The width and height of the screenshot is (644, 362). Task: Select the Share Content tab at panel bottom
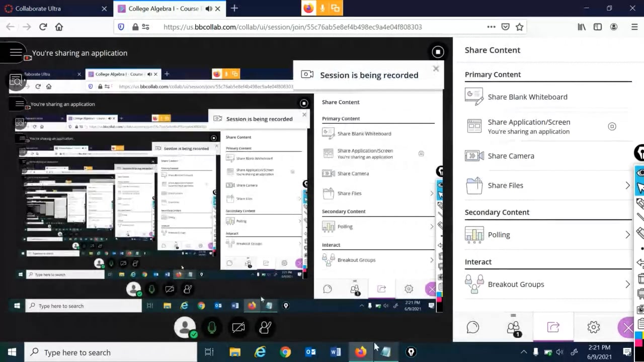coord(553,327)
